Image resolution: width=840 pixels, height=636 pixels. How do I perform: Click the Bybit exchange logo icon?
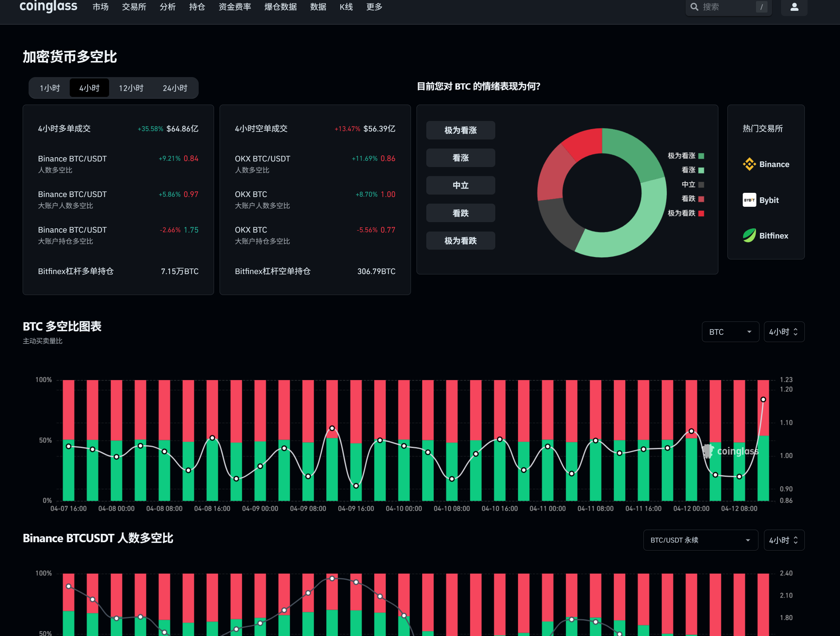point(749,200)
